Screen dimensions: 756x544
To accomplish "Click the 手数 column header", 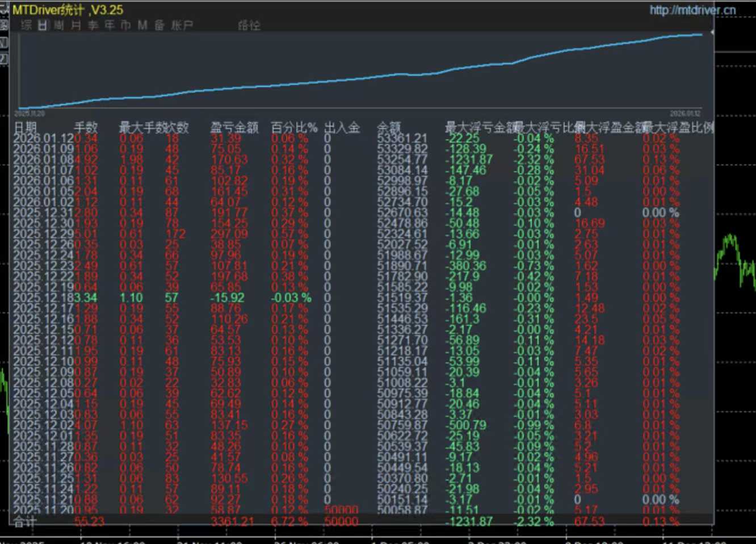I will [86, 127].
